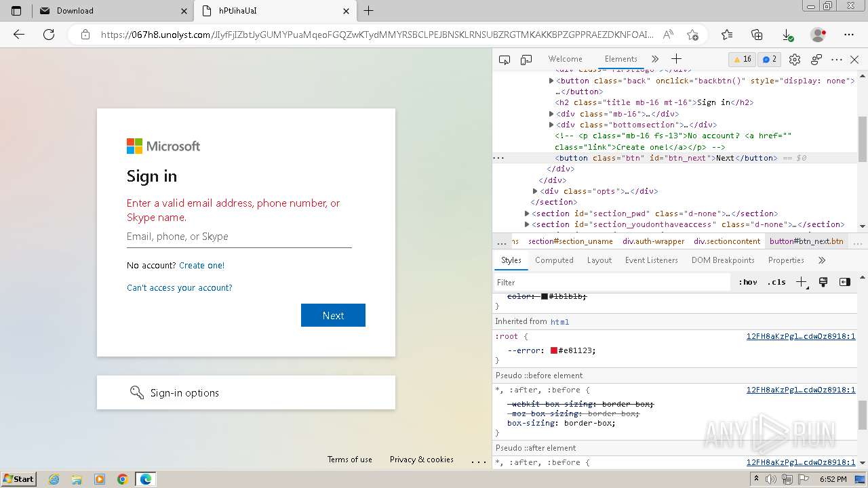The image size is (868, 488).
Task: Toggle .cls element classes panel
Action: click(776, 283)
